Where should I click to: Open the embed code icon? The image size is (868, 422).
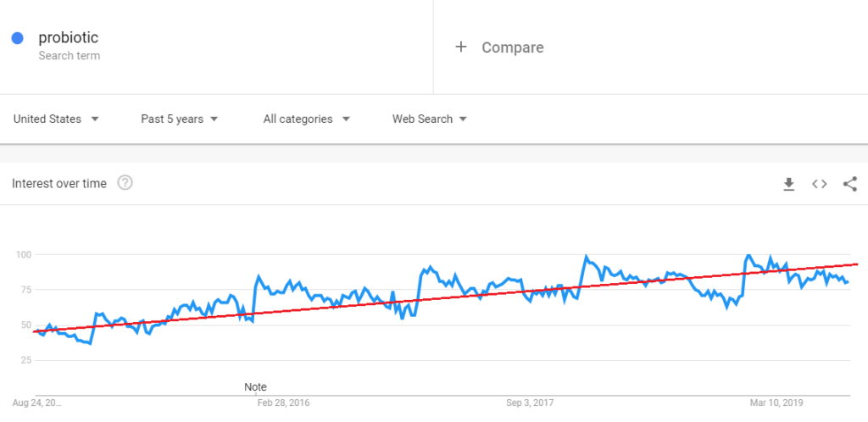point(820,184)
